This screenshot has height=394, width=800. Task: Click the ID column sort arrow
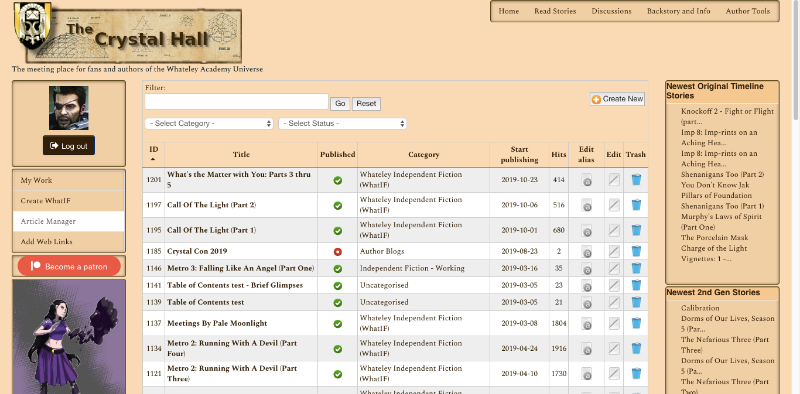pyautogui.click(x=153, y=159)
